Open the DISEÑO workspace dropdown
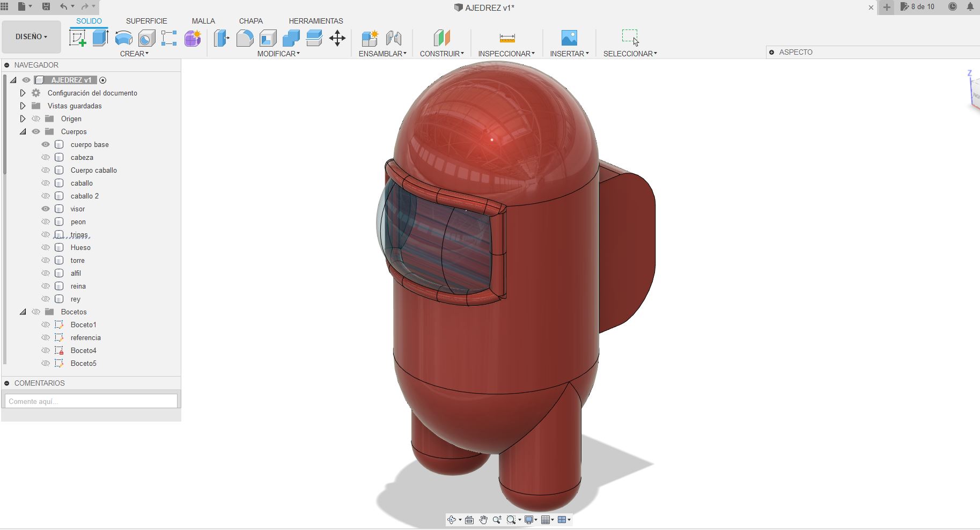The height and width of the screenshot is (530, 980). [31, 36]
